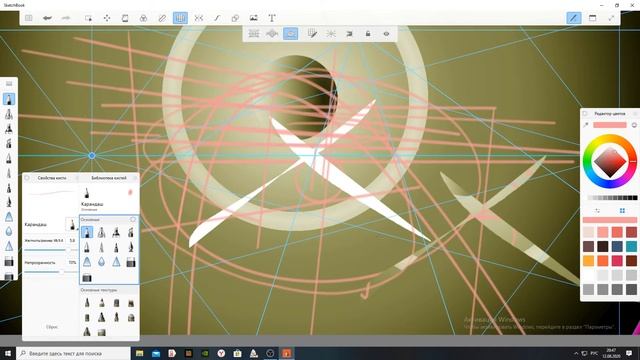This screenshot has height=360, width=640.
Task: Click the circle marker on the Основные set
Action: point(133,220)
